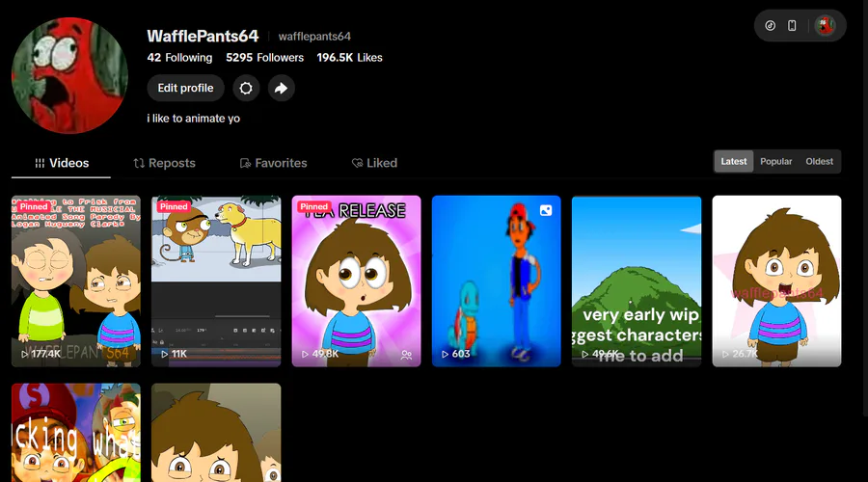The height and width of the screenshot is (482, 868).
Task: Click the settings gear icon beside Edit profile
Action: click(246, 88)
